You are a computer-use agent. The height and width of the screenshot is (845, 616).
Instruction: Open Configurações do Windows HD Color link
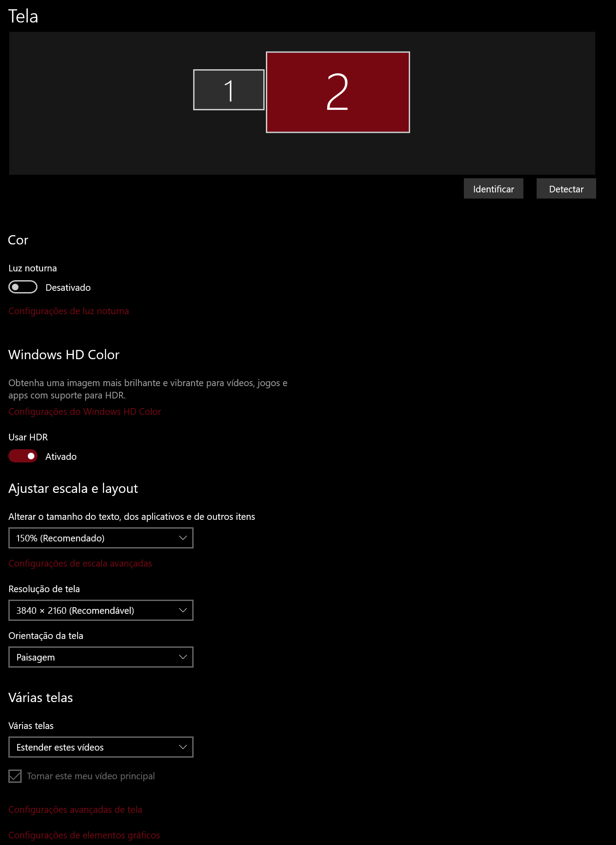85,412
